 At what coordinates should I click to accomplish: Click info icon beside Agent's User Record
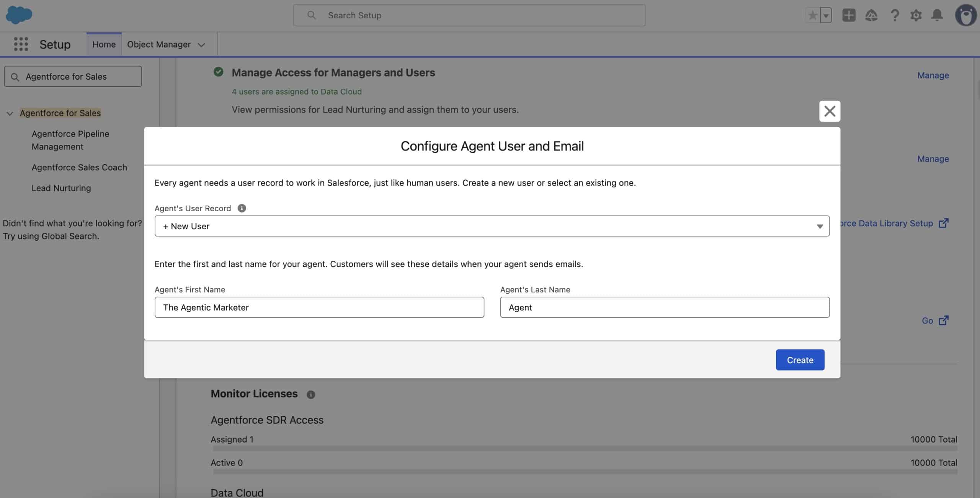[242, 208]
